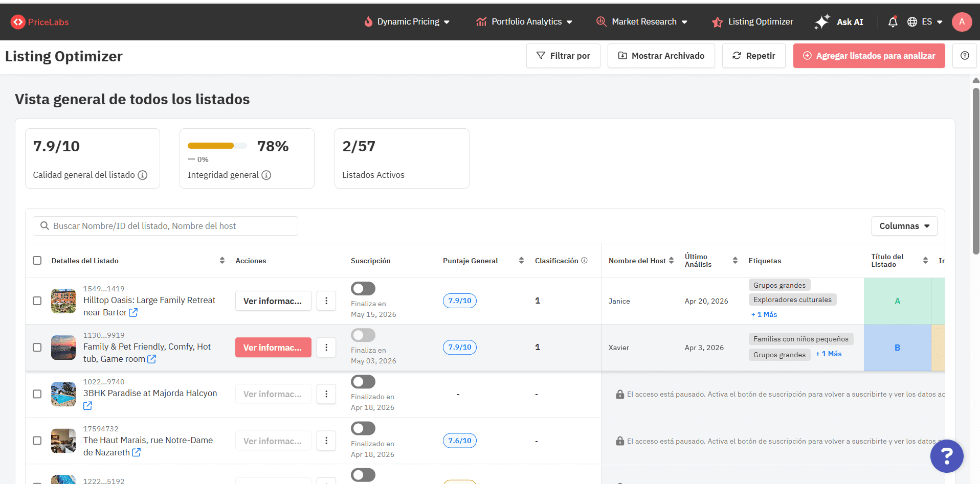Click Agregar listados para analizar
Image resolution: width=980 pixels, height=484 pixels.
click(868, 56)
